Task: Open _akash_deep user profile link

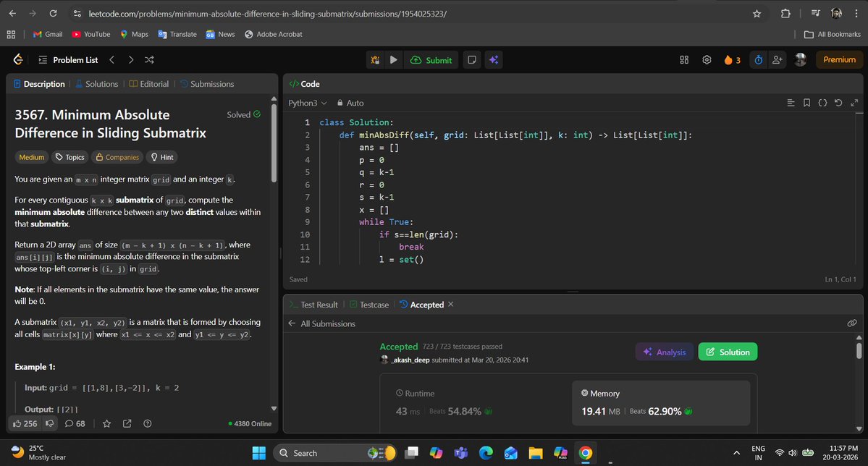Action: click(x=410, y=360)
